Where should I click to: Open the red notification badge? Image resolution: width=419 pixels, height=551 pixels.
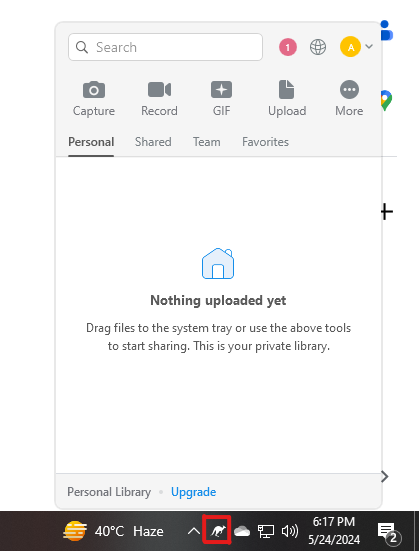pos(288,47)
